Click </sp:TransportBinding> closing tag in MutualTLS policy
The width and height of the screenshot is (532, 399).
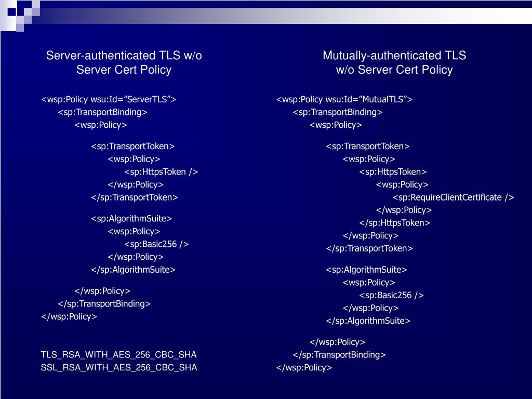click(339, 355)
